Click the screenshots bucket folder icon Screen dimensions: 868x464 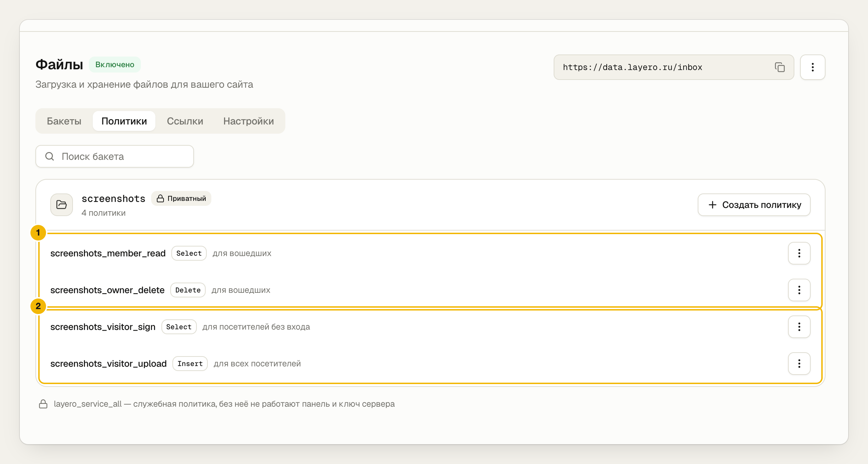[62, 204]
